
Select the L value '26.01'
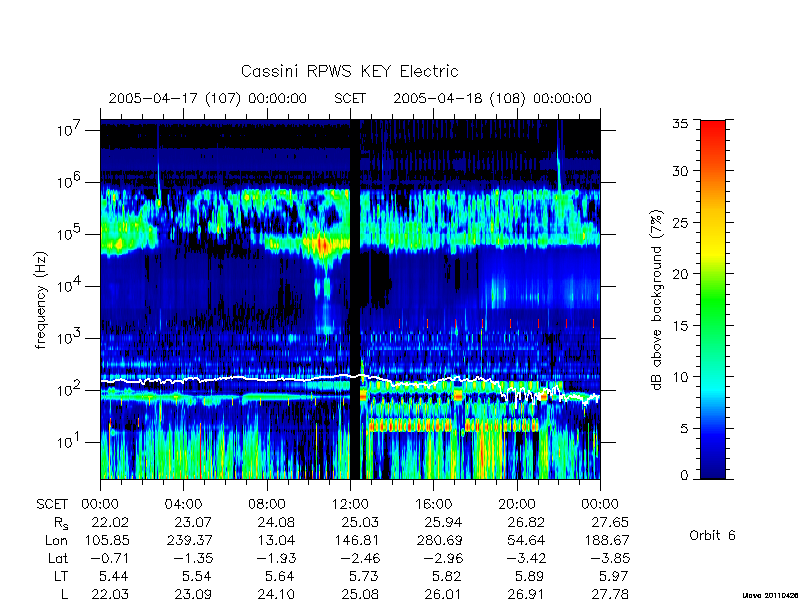pyautogui.click(x=443, y=594)
